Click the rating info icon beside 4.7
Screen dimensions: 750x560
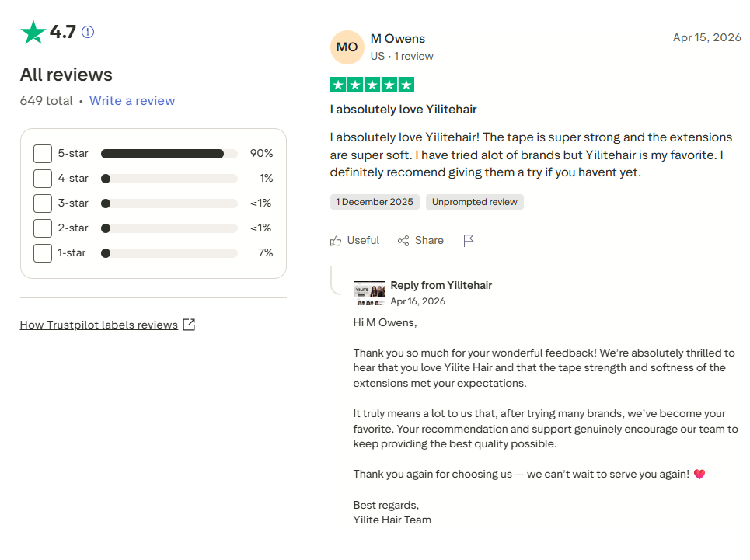coord(88,32)
